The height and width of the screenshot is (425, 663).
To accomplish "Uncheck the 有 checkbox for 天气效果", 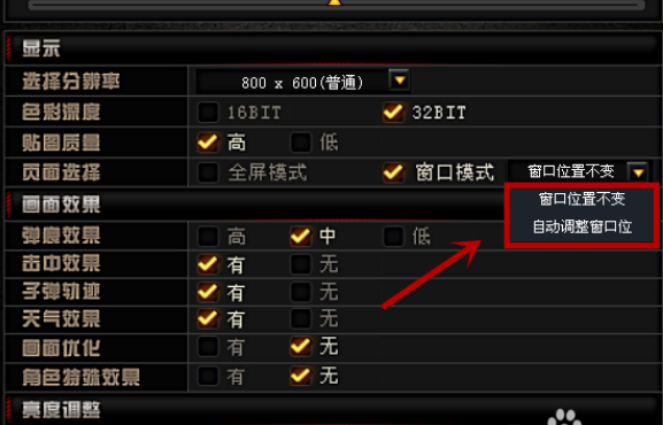I will tap(208, 319).
